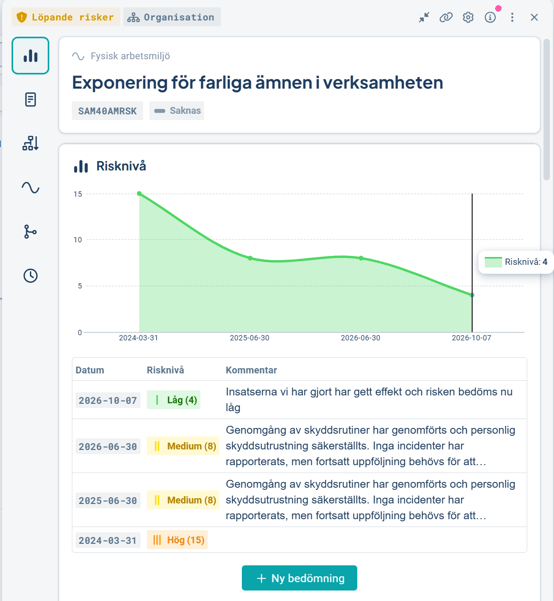Screen dimensions: 554x601
Task: Select the 2026-06-30 date cell
Action: point(108,447)
